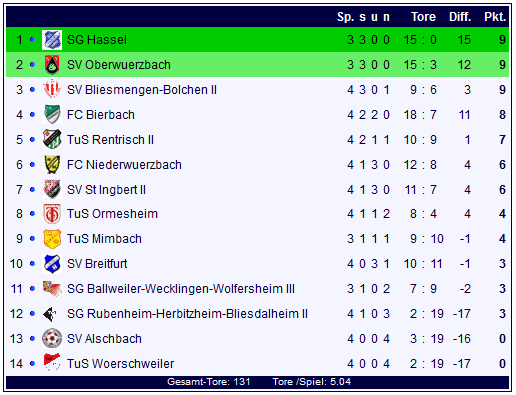Viewport: 516px width, 395px height.
Task: Click the FC Niederwuerzbach yellow-black crest
Action: point(52,164)
